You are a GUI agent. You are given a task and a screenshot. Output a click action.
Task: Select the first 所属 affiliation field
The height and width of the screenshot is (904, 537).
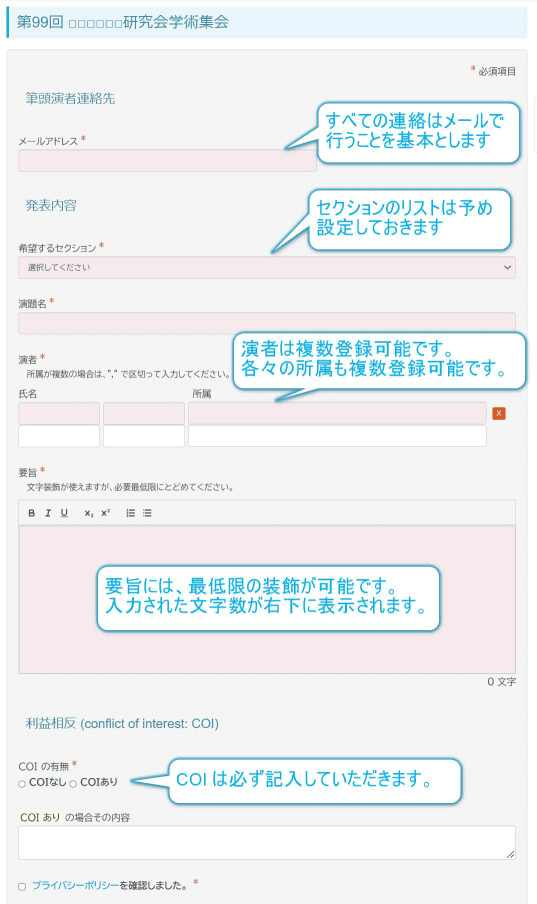337,413
